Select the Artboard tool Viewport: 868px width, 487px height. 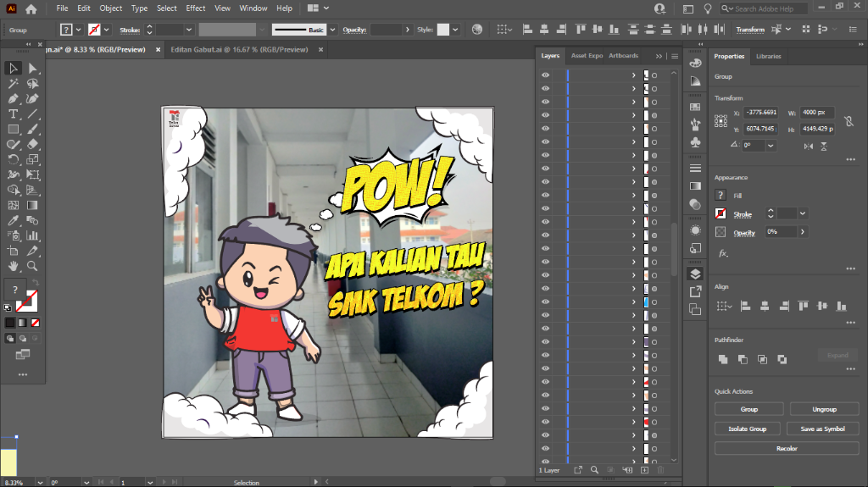pyautogui.click(x=13, y=251)
